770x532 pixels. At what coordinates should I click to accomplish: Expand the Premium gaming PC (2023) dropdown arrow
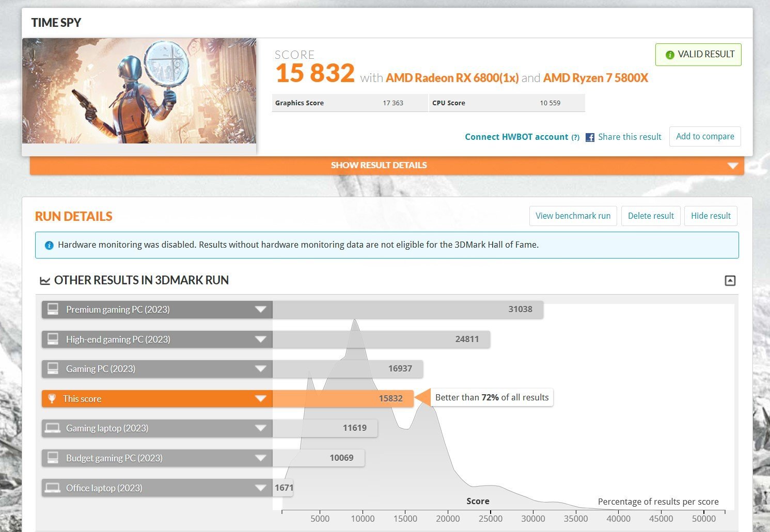tap(260, 310)
